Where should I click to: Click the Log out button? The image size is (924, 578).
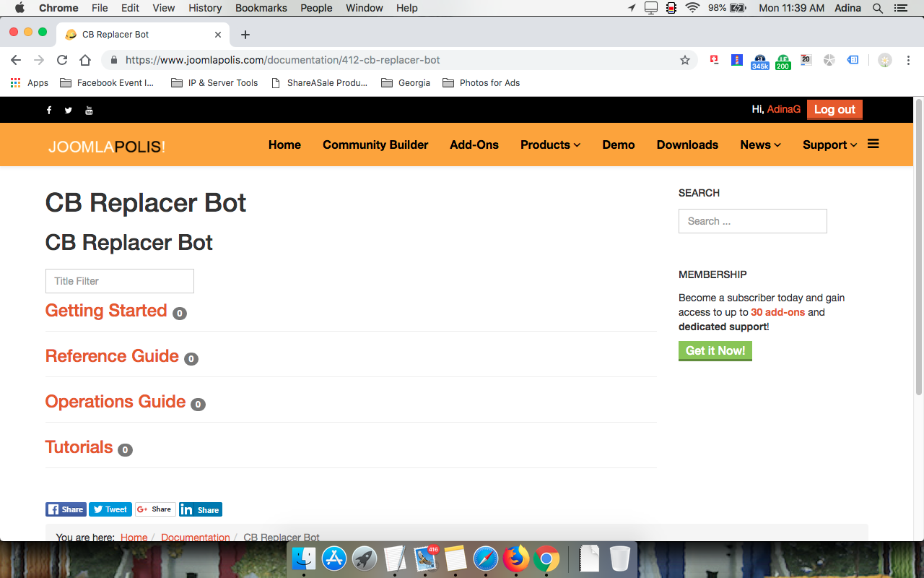coord(834,110)
